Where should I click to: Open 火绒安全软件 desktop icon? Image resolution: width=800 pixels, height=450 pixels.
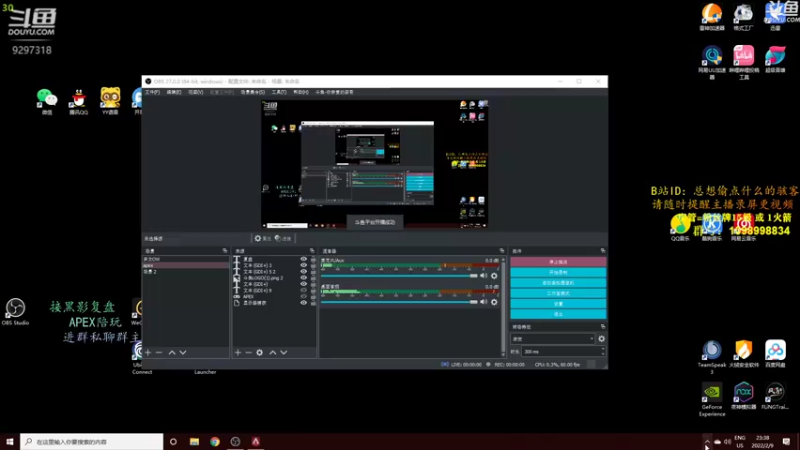743,354
